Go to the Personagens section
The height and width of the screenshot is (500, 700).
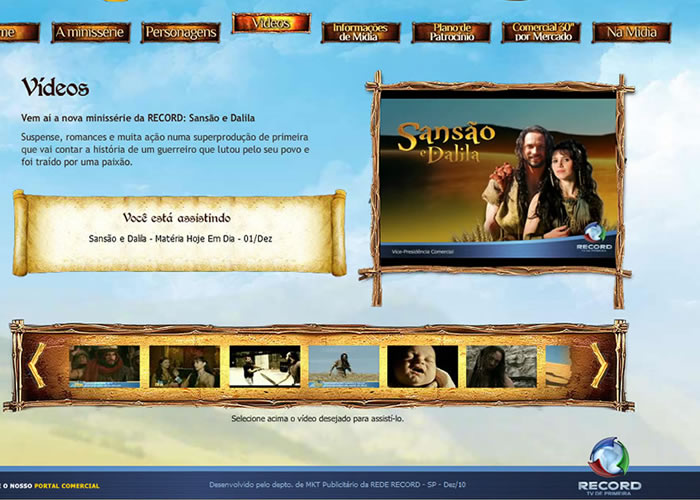[181, 33]
